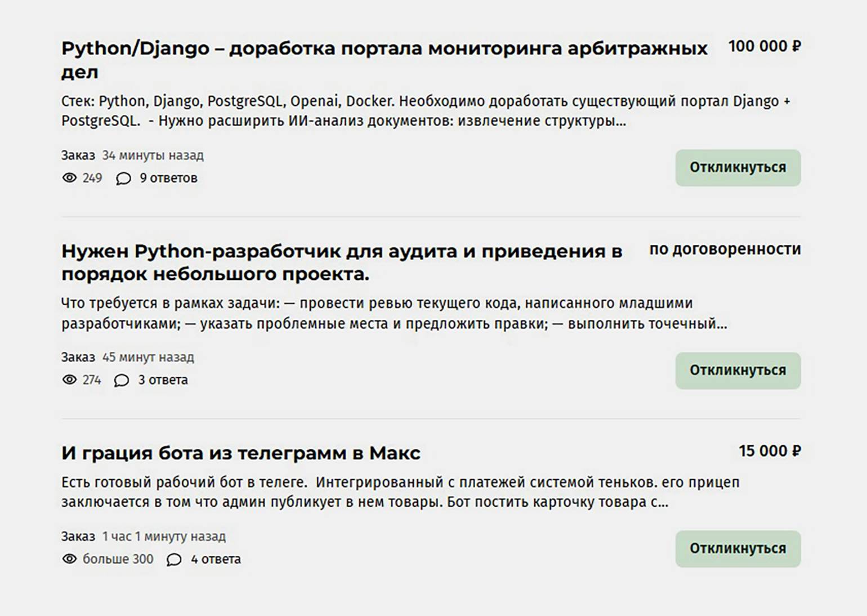Click Откликнуться for the Python audit project
Image resolution: width=867 pixels, height=616 pixels.
tap(738, 371)
